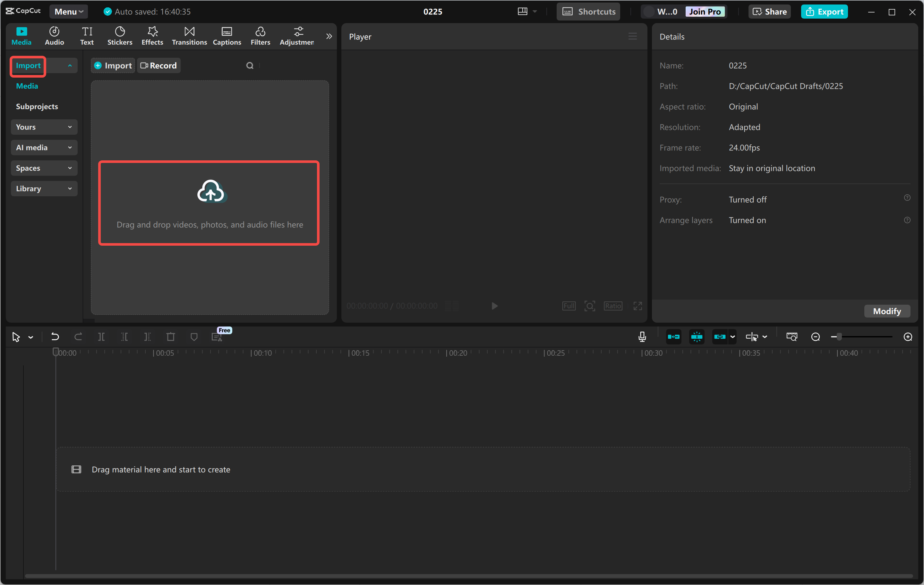Image resolution: width=924 pixels, height=585 pixels.
Task: Open the Stickers panel
Action: (x=120, y=36)
